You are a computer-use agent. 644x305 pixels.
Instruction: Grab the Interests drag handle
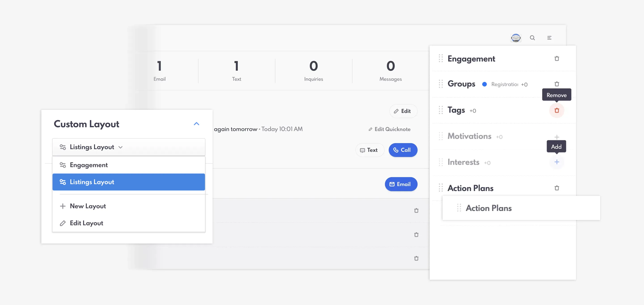point(441,162)
